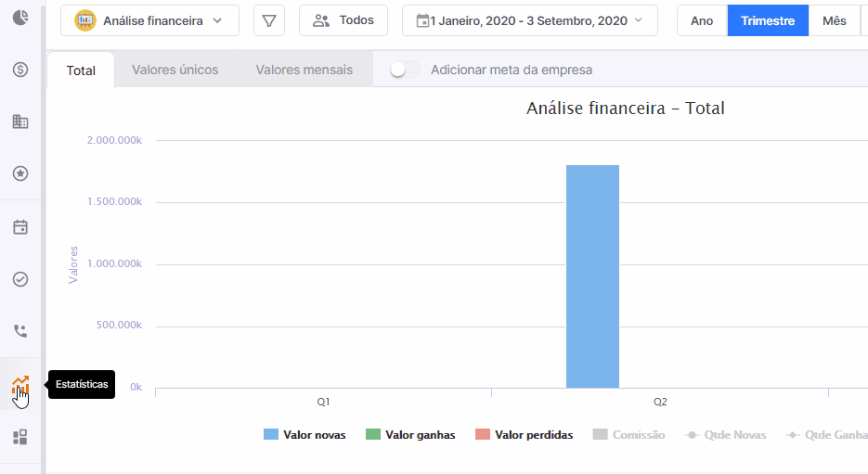
Task: Open the dollar sign deals sidebar icon
Action: tap(20, 70)
